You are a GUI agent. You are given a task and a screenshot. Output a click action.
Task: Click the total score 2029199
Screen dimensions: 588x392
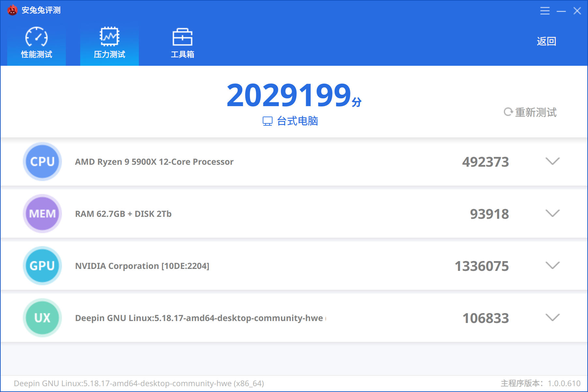[x=289, y=95]
